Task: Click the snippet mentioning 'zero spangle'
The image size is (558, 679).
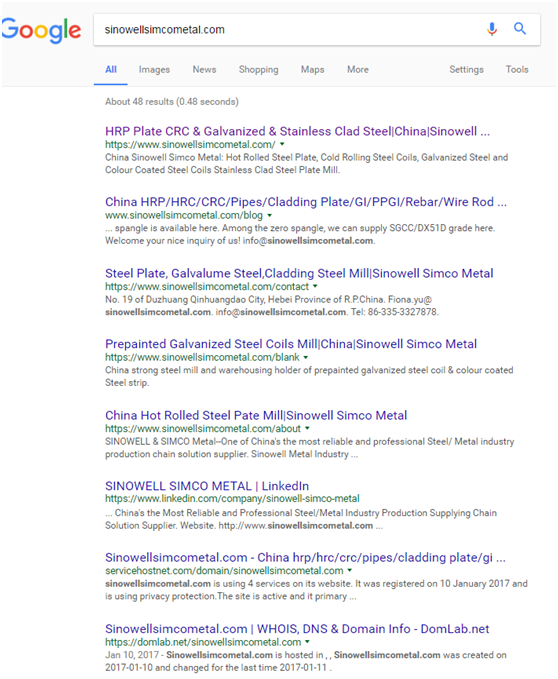Action: click(300, 234)
